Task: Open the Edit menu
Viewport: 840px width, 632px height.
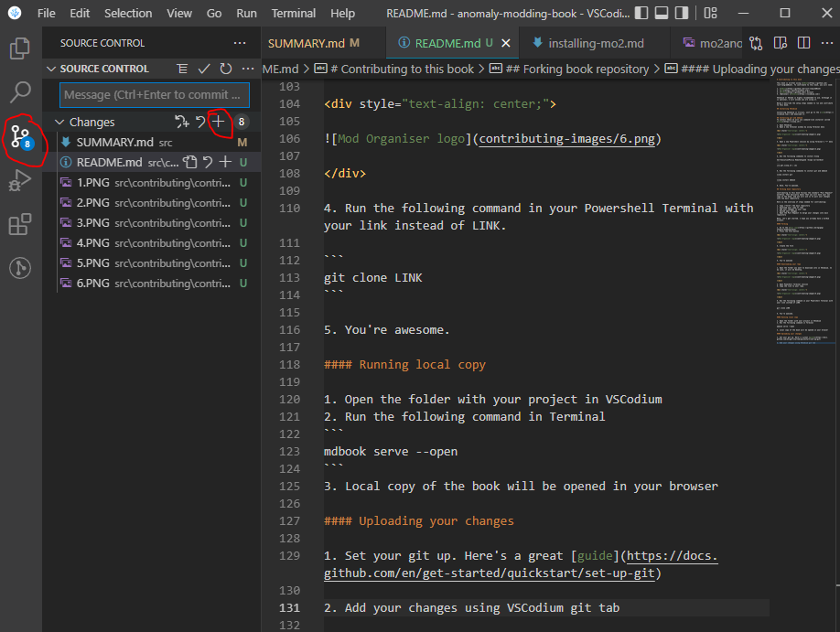Action: [x=80, y=13]
